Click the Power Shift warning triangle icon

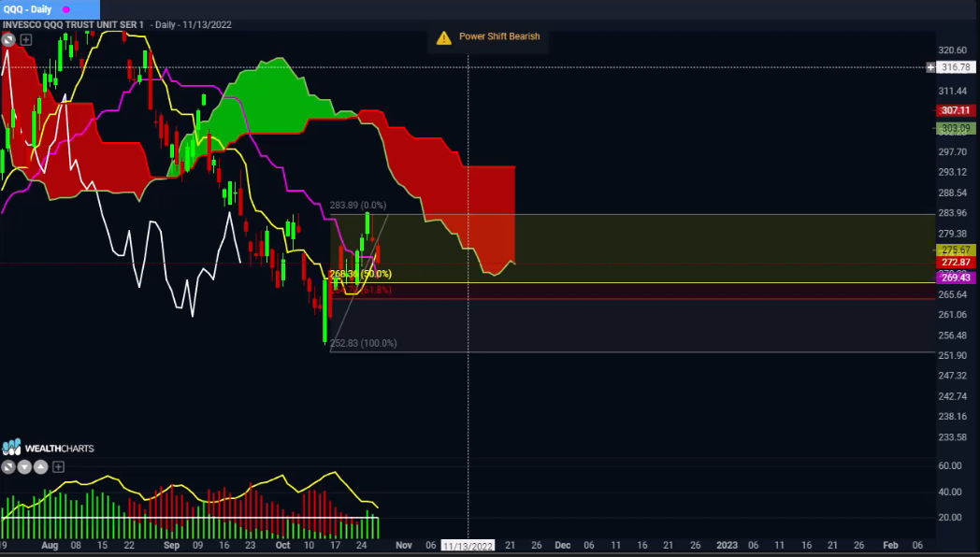pyautogui.click(x=444, y=37)
